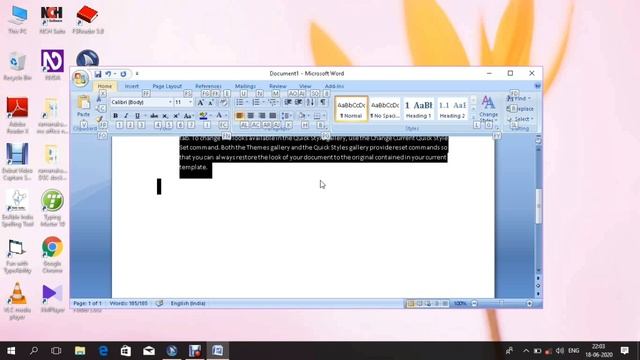The height and width of the screenshot is (360, 640).
Task: Undo the last action
Action: coord(108,74)
